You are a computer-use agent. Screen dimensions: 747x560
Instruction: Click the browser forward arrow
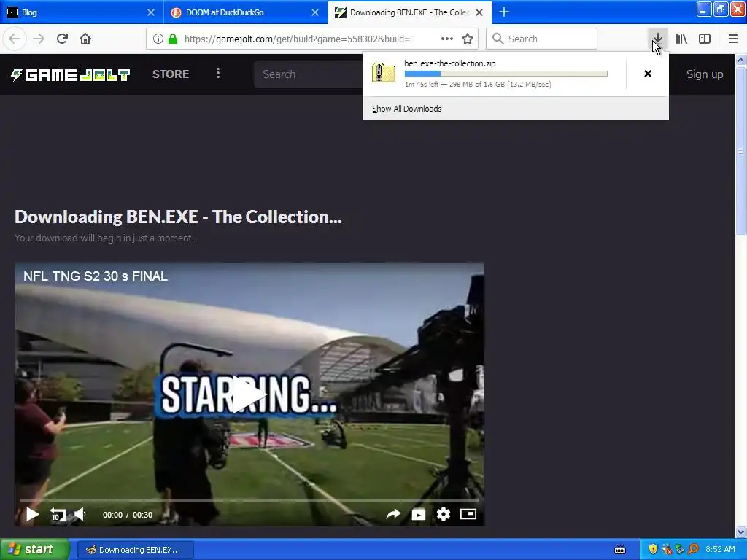pyautogui.click(x=38, y=39)
